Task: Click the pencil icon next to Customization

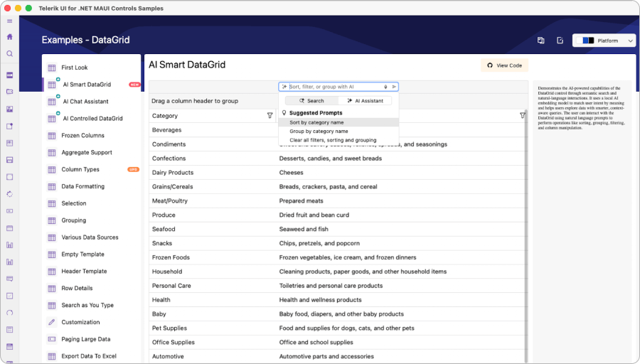Action: click(52, 322)
